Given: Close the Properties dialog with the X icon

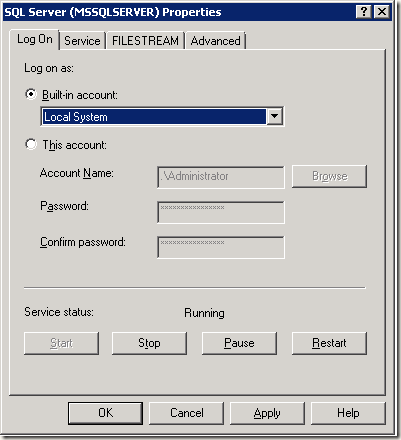Looking at the screenshot, I should (x=382, y=12).
